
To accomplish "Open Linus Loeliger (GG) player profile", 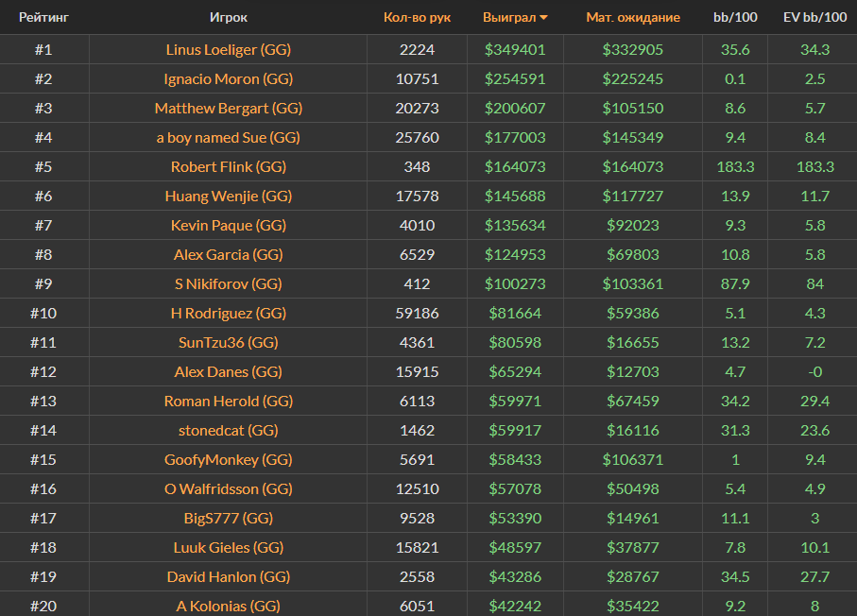I will (228, 50).
